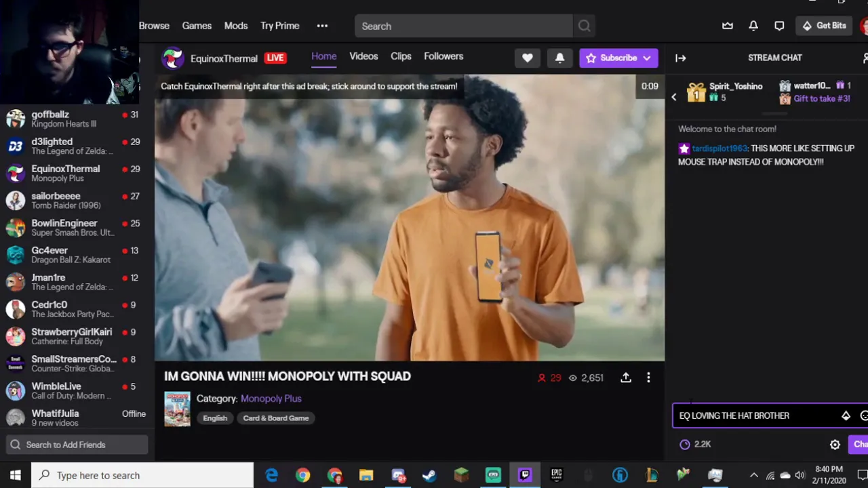This screenshot has width=868, height=488.
Task: Click tardispilot1963 username in chat
Action: point(719,148)
